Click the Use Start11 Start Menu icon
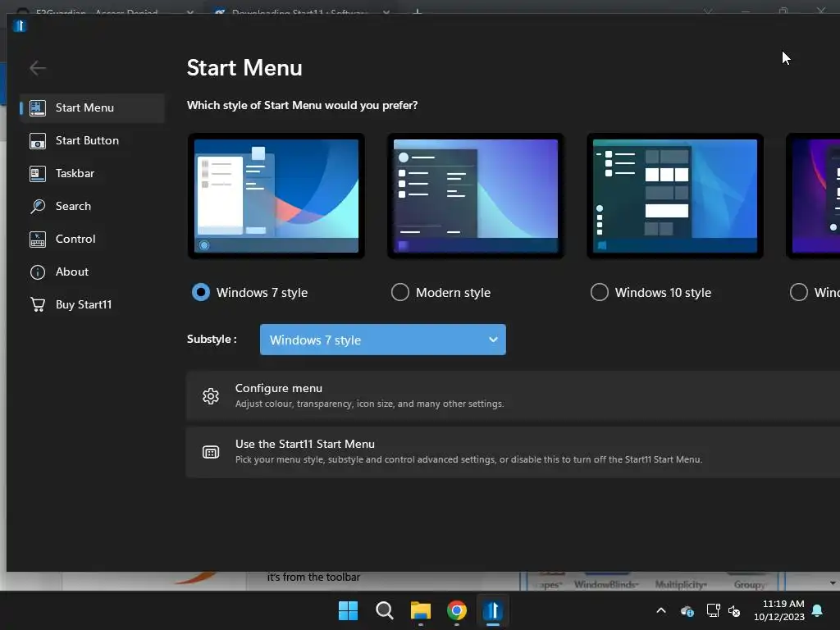The height and width of the screenshot is (630, 840). pyautogui.click(x=211, y=452)
